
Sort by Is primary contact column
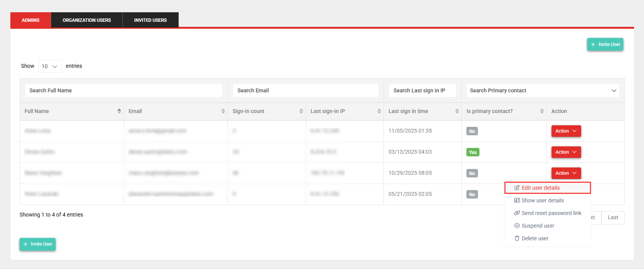[x=542, y=111]
